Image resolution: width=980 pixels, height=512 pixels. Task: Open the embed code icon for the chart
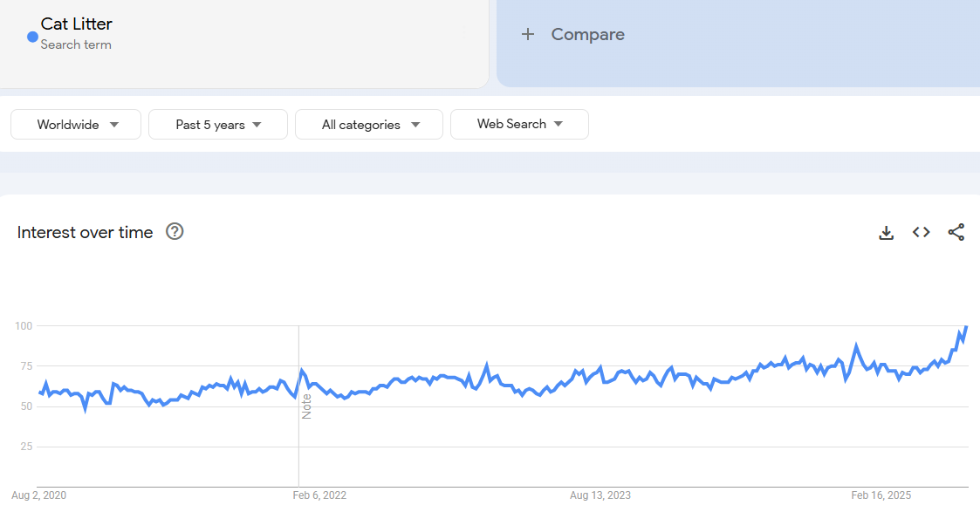tap(921, 232)
